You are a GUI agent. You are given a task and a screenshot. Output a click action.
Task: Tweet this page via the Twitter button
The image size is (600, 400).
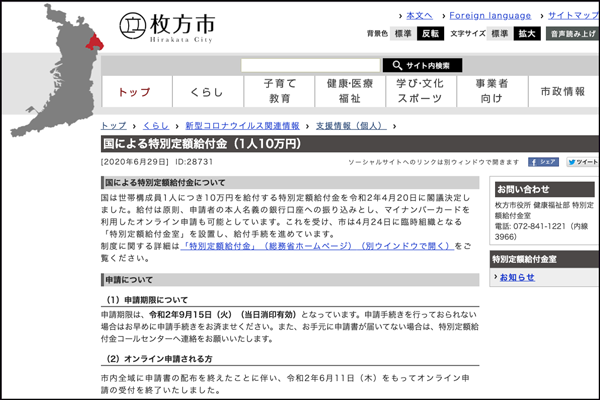[582, 161]
